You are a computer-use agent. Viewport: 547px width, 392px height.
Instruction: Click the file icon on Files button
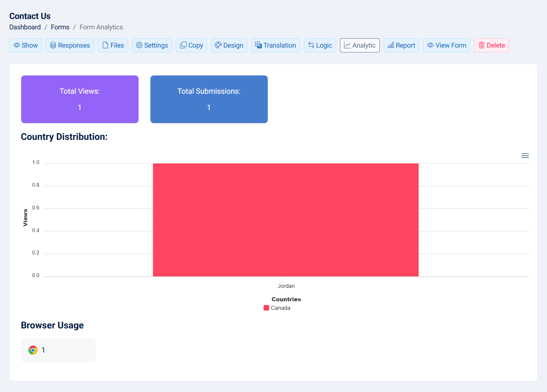[105, 45]
